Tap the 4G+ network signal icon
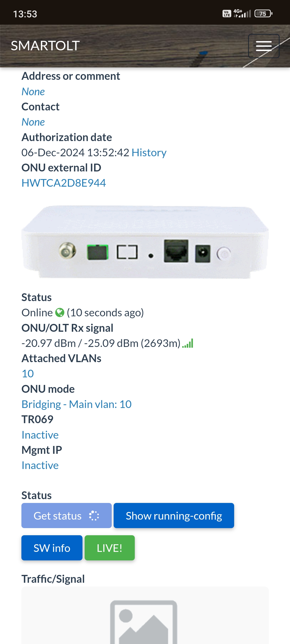Image resolution: width=290 pixels, height=644 pixels. point(242,14)
